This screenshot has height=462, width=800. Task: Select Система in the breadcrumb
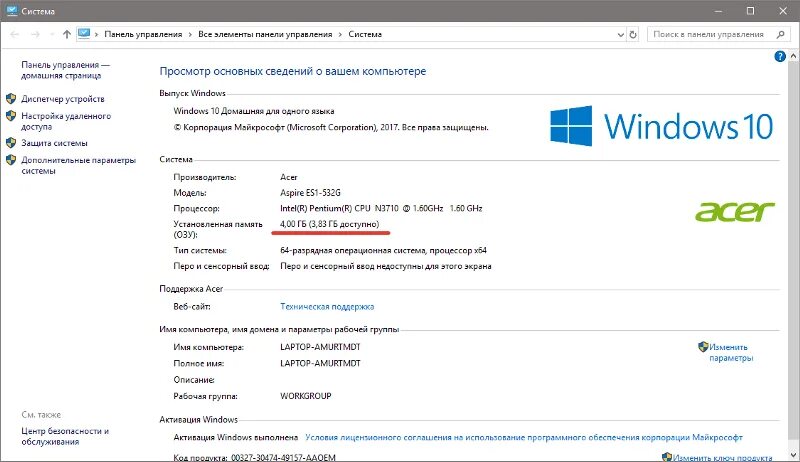tap(365, 34)
